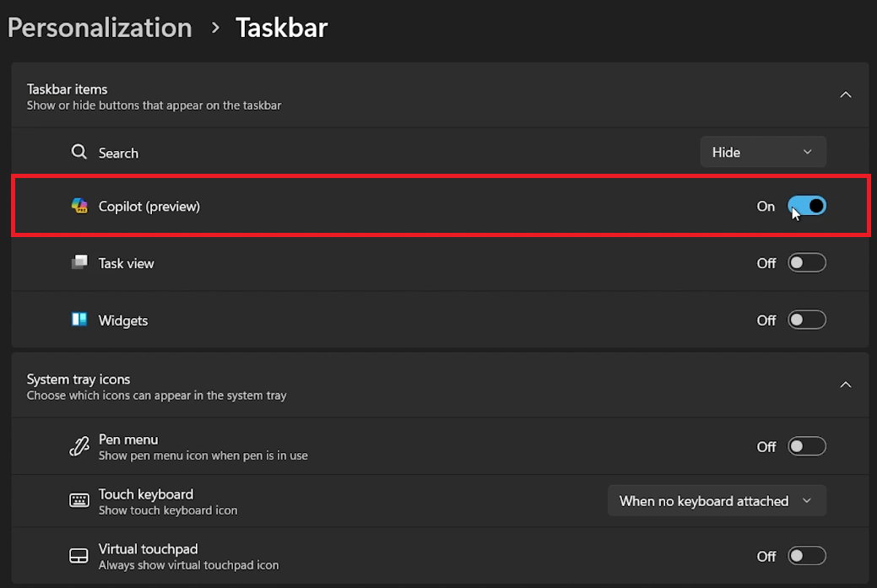Turn on the Widgets toggle
Image resolution: width=877 pixels, height=588 pixels.
pyautogui.click(x=806, y=320)
